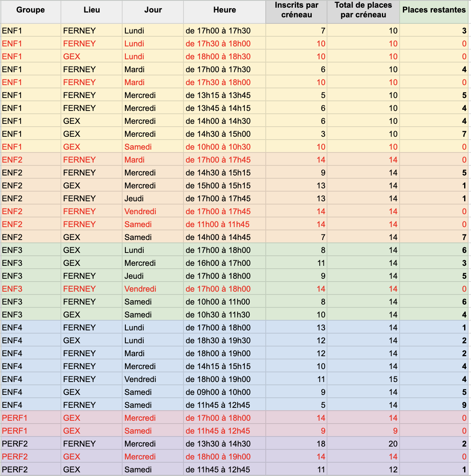The width and height of the screenshot is (471, 476).
Task: Click total places value 20 for PERF2
Action: (363, 444)
